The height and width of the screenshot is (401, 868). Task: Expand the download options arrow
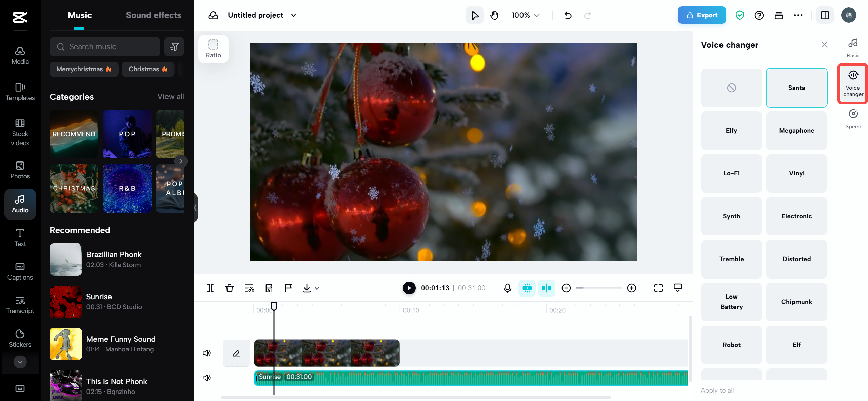pyautogui.click(x=317, y=288)
